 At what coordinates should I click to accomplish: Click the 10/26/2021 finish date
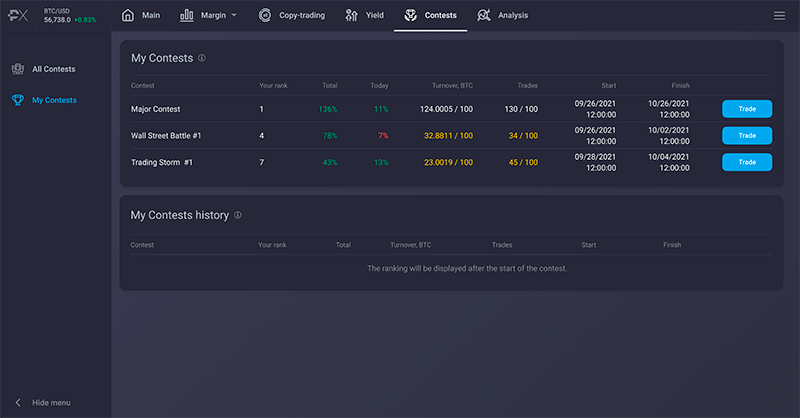click(x=669, y=104)
